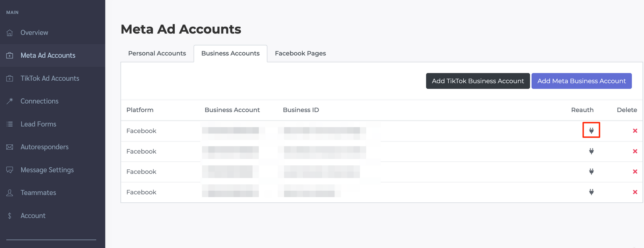This screenshot has height=248, width=644.
Task: Go to Teammates in the sidebar
Action: tap(38, 193)
